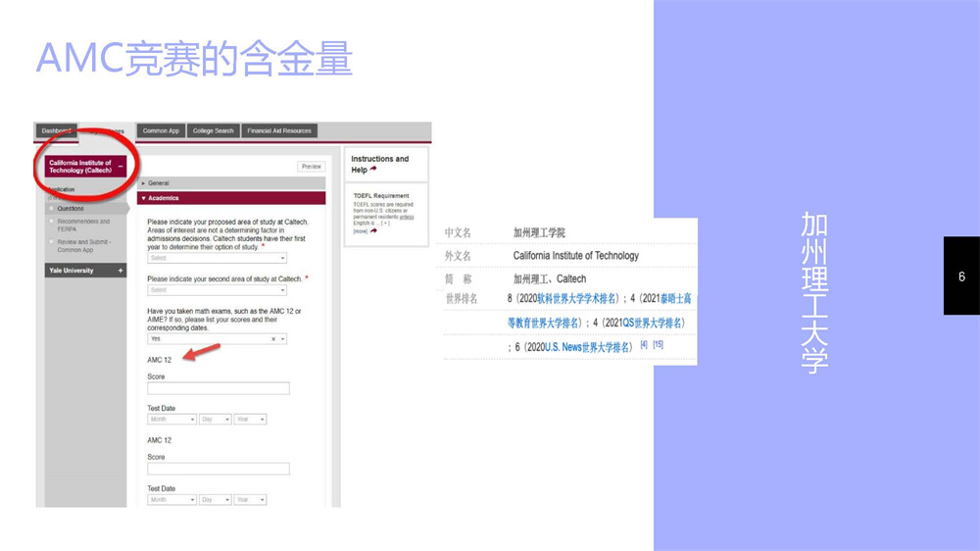Click the 加州理工学院 value

(x=539, y=232)
